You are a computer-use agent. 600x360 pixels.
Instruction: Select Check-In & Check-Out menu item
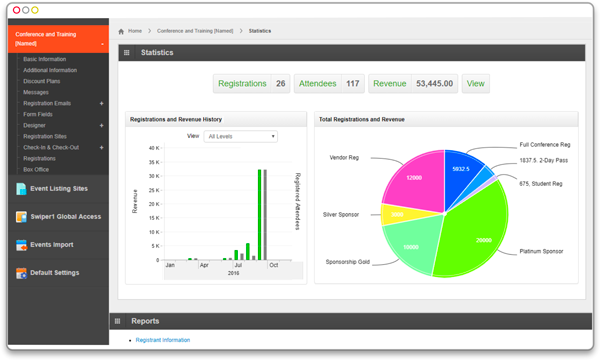(x=51, y=148)
